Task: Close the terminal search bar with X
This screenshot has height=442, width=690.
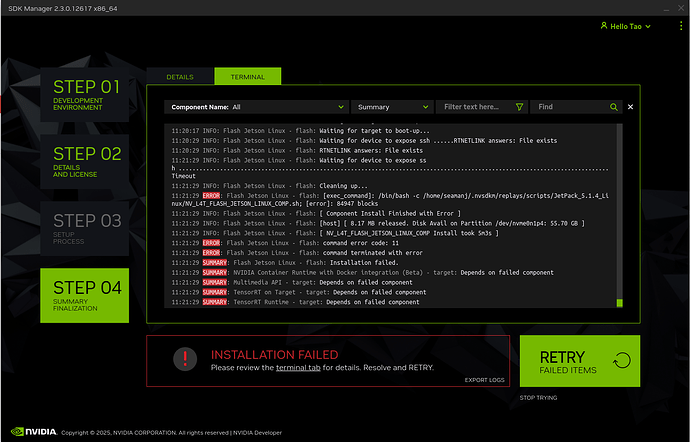Action: (x=630, y=107)
